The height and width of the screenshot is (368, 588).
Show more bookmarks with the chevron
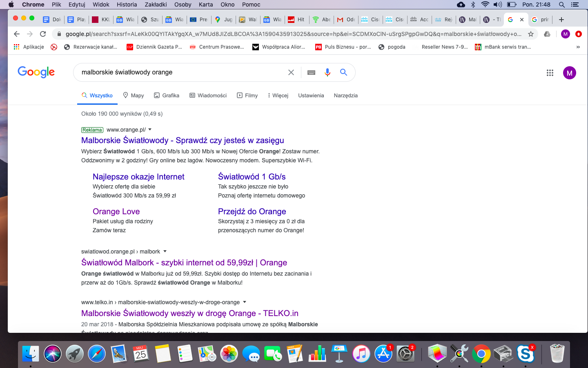click(578, 47)
